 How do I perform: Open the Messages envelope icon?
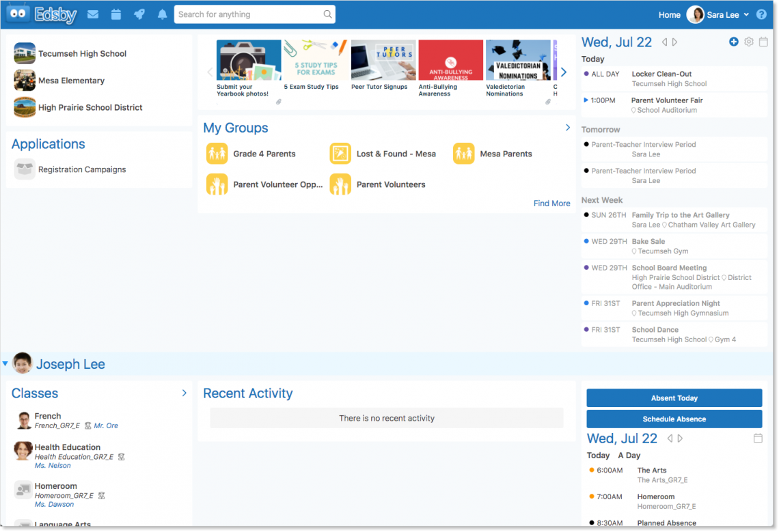tap(93, 14)
